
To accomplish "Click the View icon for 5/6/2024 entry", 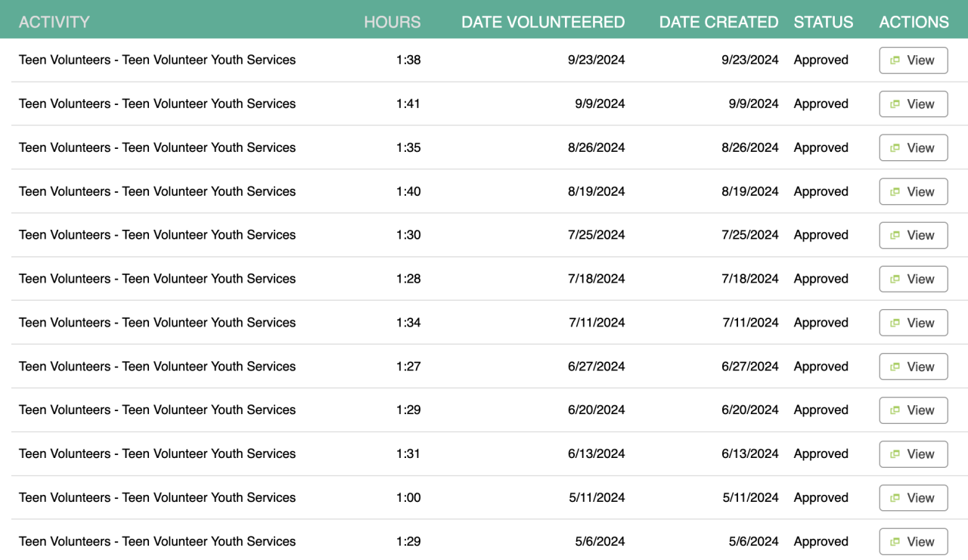I will click(895, 543).
